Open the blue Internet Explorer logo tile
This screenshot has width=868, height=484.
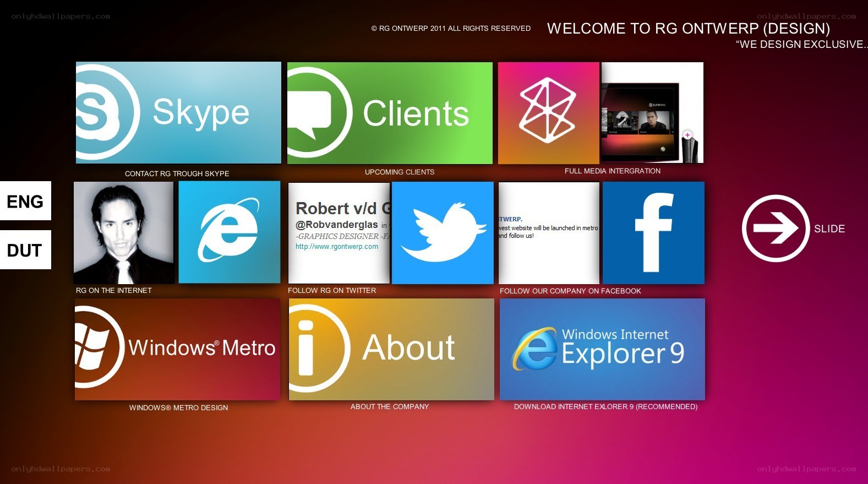[230, 232]
